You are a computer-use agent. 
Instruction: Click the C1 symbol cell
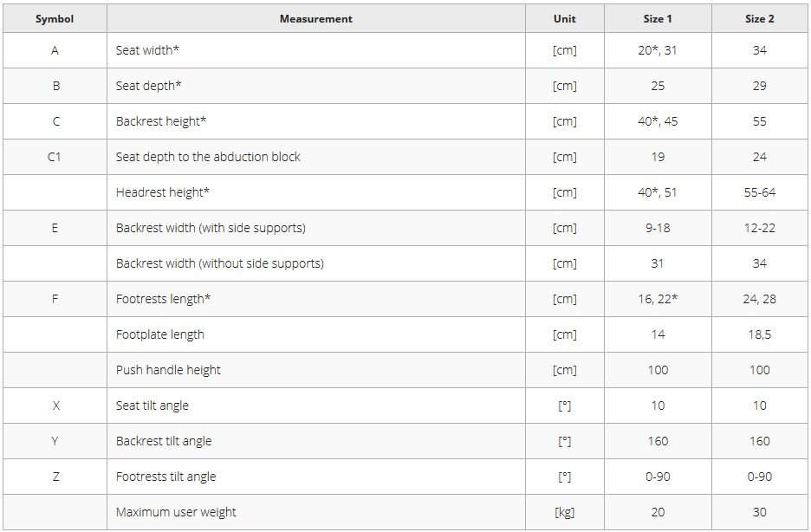coord(55,157)
